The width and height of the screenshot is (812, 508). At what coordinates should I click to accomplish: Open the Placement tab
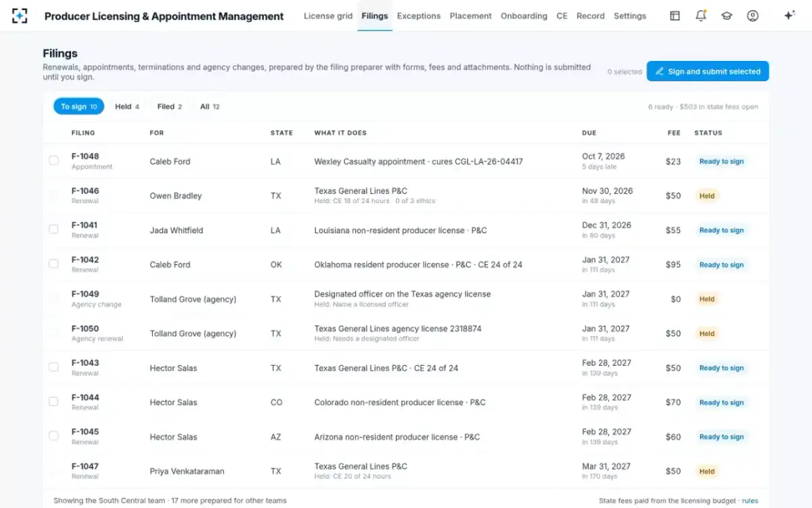(x=471, y=16)
